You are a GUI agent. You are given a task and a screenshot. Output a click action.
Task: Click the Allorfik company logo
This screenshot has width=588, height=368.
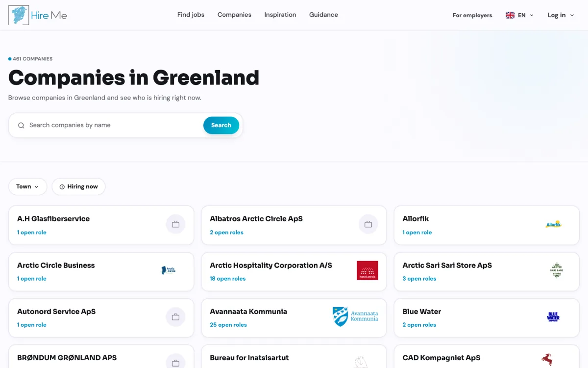point(553,225)
